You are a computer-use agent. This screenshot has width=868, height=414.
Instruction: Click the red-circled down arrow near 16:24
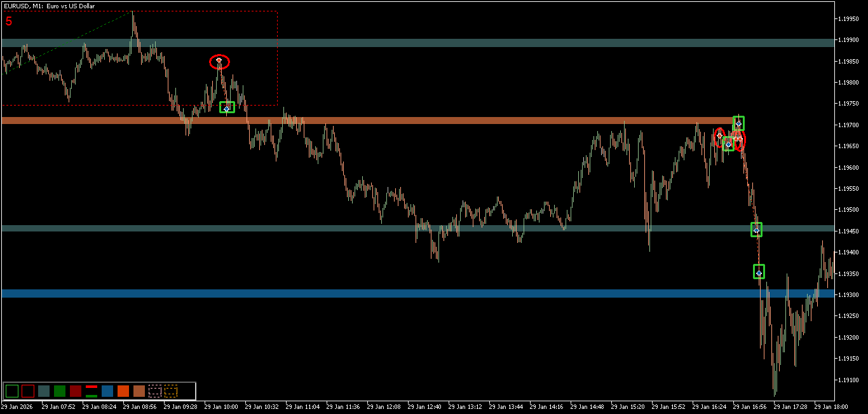[719, 135]
